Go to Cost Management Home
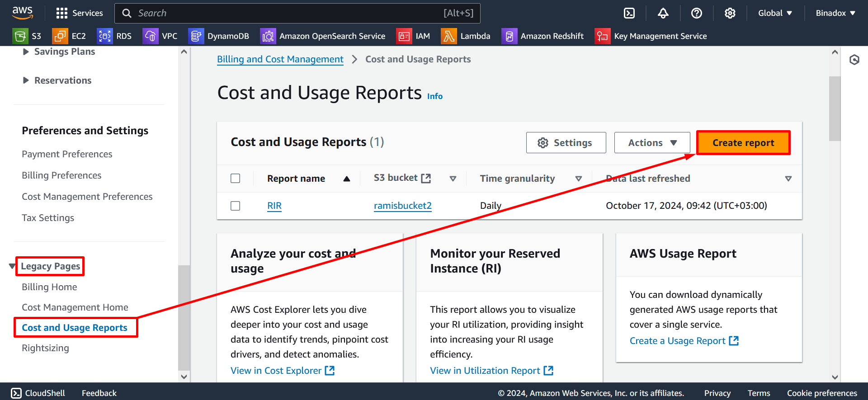The image size is (868, 400). (x=75, y=307)
